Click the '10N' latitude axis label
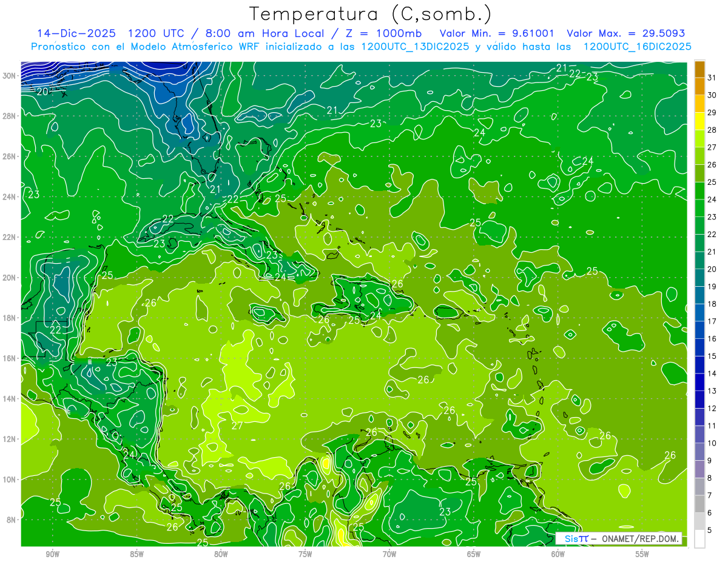This screenshot has width=728, height=562. pyautogui.click(x=10, y=479)
